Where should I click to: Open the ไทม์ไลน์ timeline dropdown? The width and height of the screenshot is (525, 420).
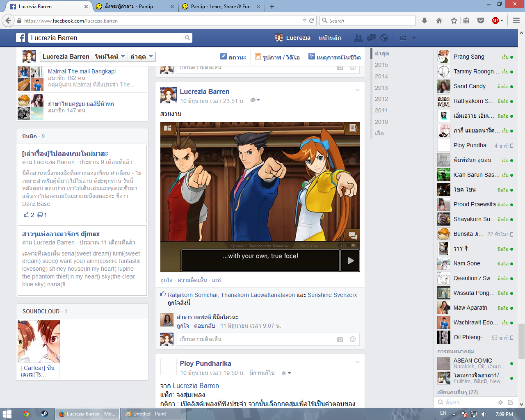tap(110, 57)
